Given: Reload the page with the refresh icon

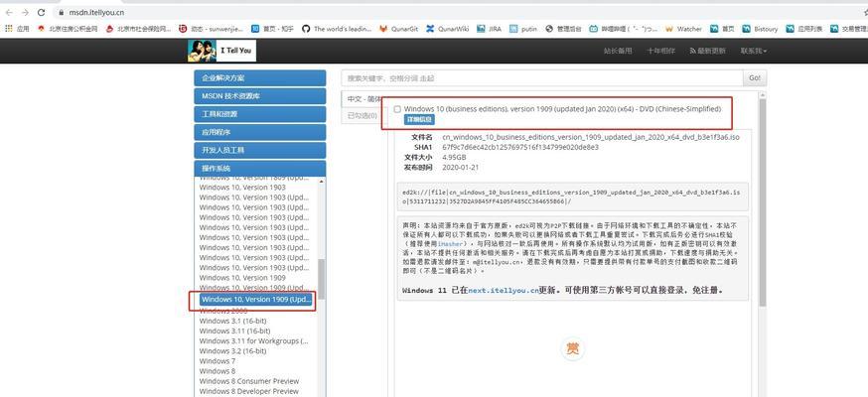Looking at the screenshot, I should click(42, 12).
